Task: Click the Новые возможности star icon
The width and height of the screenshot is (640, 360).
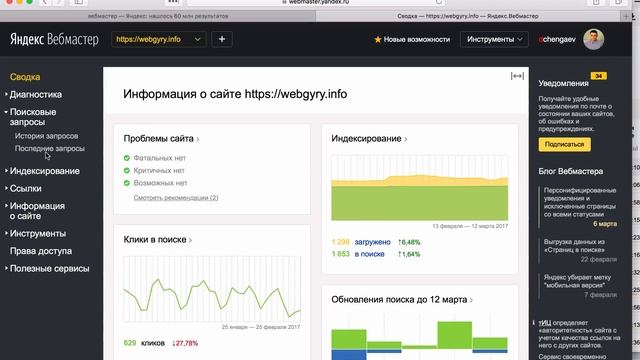Action: 378,39
